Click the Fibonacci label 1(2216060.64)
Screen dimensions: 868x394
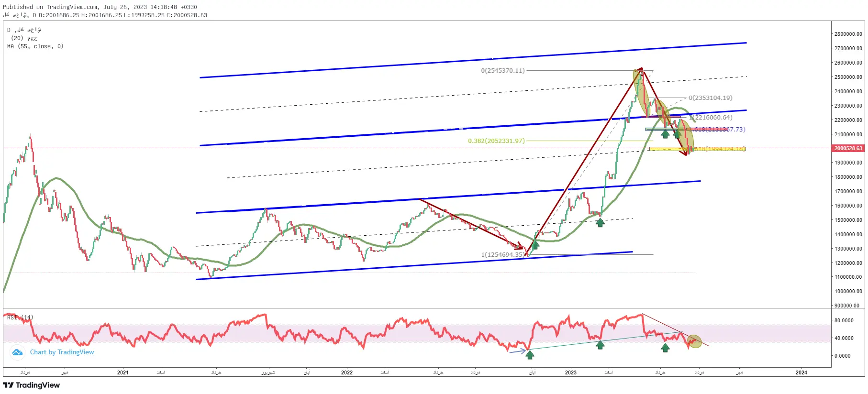point(712,118)
